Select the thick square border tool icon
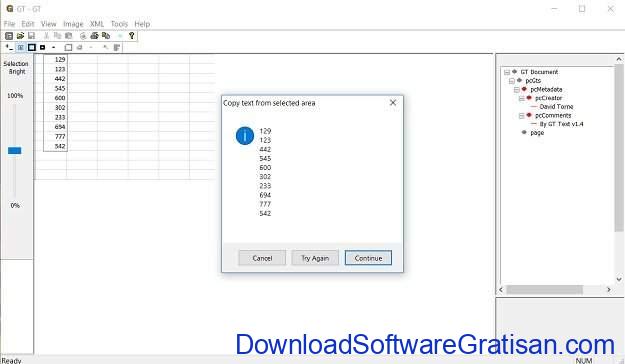The image size is (625, 364). [31, 47]
